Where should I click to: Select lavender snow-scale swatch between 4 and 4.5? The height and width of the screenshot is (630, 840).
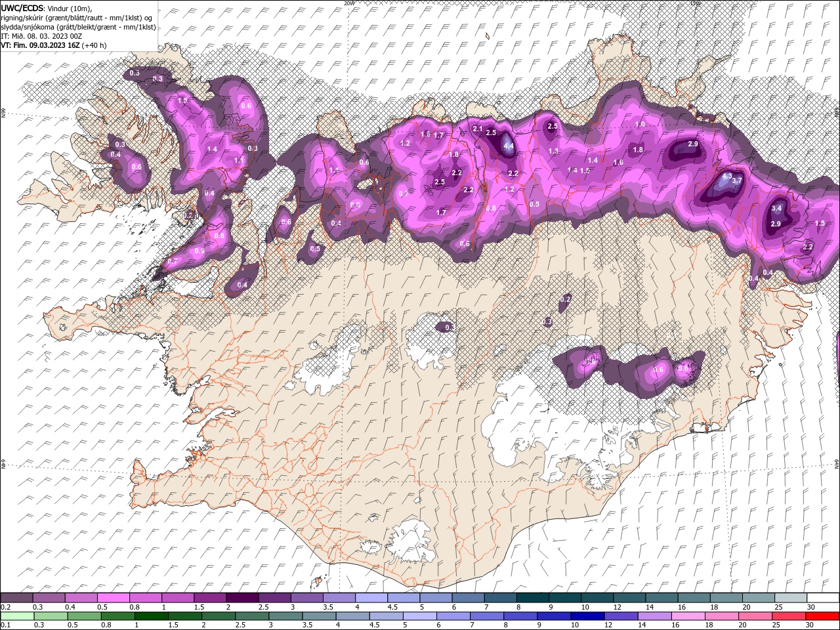(x=371, y=598)
